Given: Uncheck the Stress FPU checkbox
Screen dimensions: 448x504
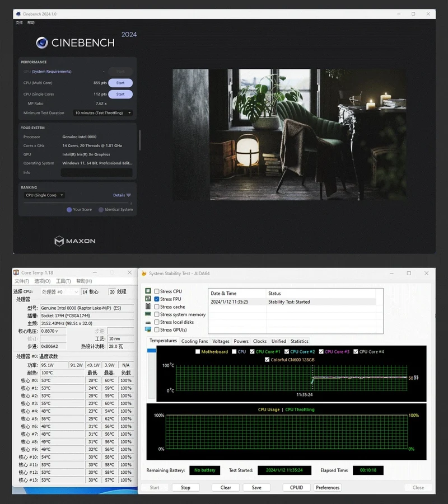Looking at the screenshot, I should click(x=157, y=299).
